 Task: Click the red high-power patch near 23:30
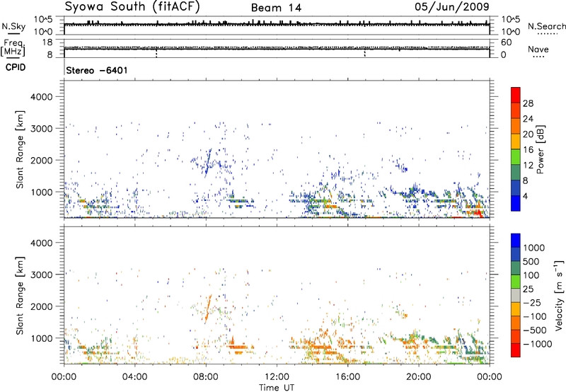click(478, 210)
